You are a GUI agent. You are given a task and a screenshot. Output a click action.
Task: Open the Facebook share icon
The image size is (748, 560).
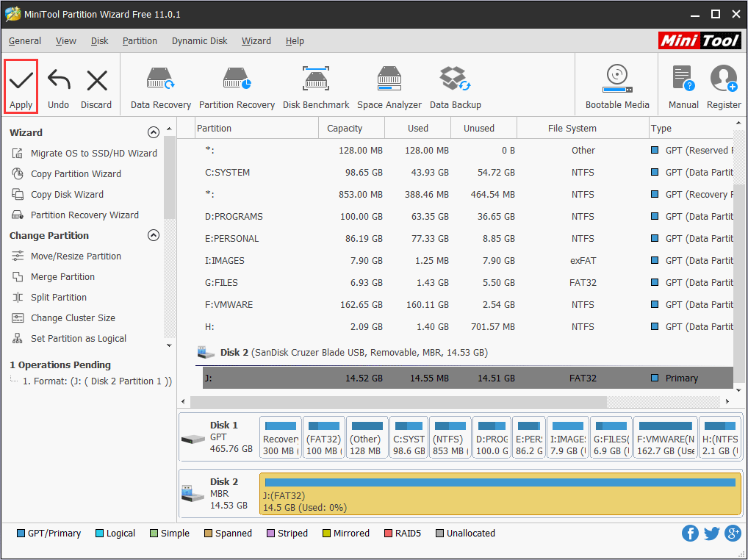point(690,534)
